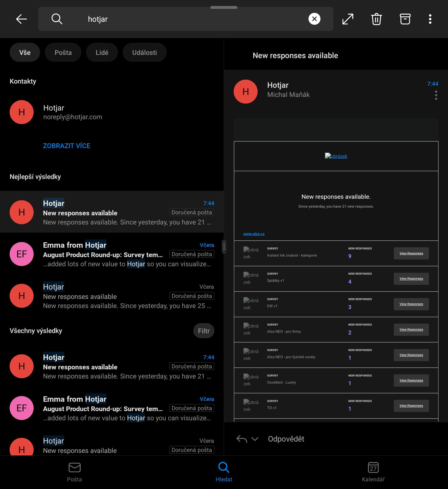Click the reply arrow icon
This screenshot has width=448, height=489.
pos(242,439)
